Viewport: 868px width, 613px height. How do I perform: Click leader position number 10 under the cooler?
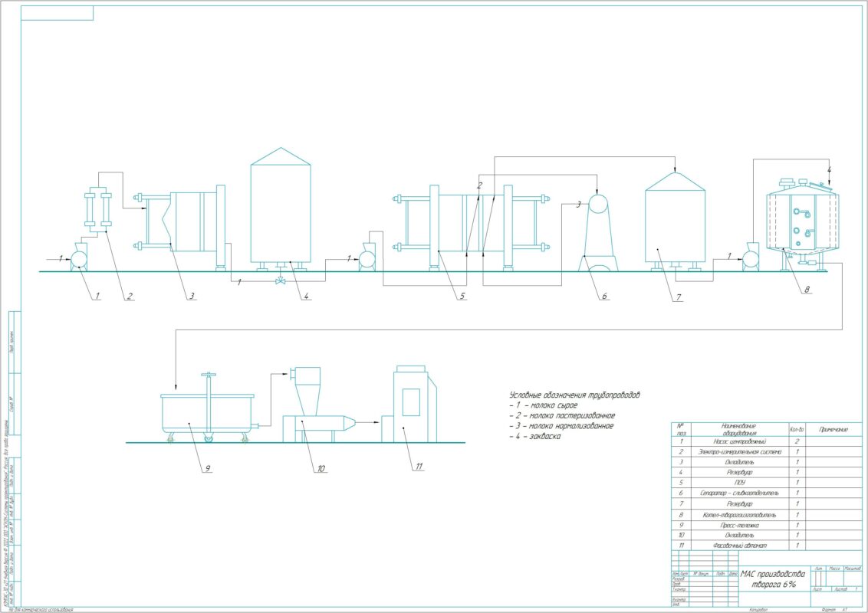tap(321, 469)
